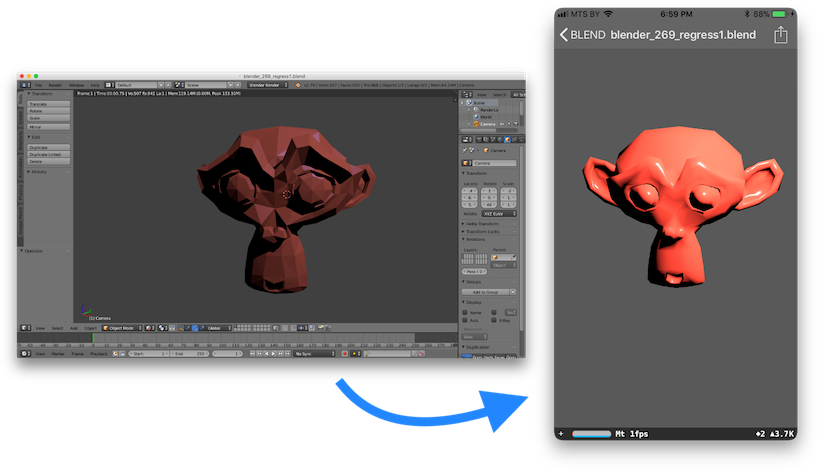Click the End frame field
Image resolution: width=818 pixels, height=471 pixels.
190,354
